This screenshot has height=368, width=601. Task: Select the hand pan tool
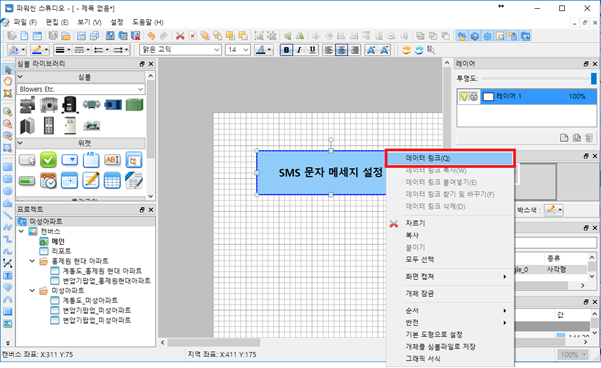(x=8, y=81)
